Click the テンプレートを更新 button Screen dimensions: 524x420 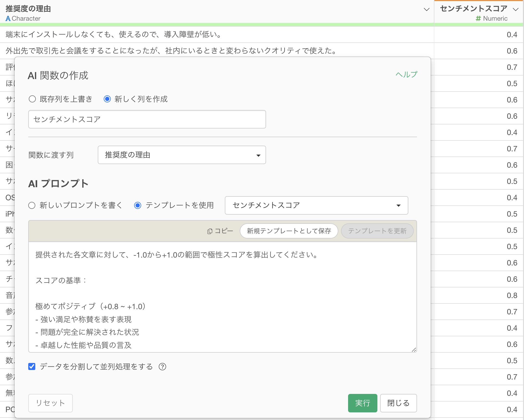tap(377, 231)
